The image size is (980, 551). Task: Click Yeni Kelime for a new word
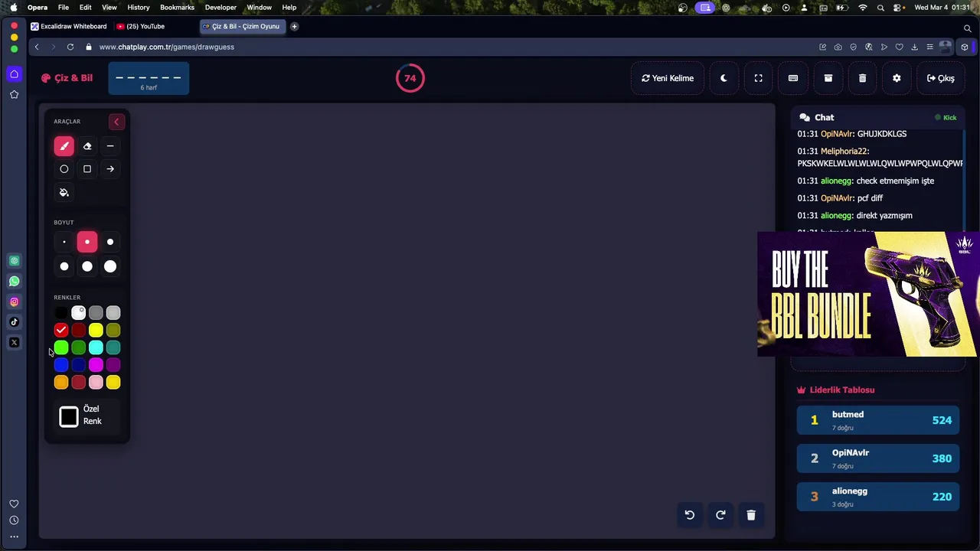[x=668, y=78]
